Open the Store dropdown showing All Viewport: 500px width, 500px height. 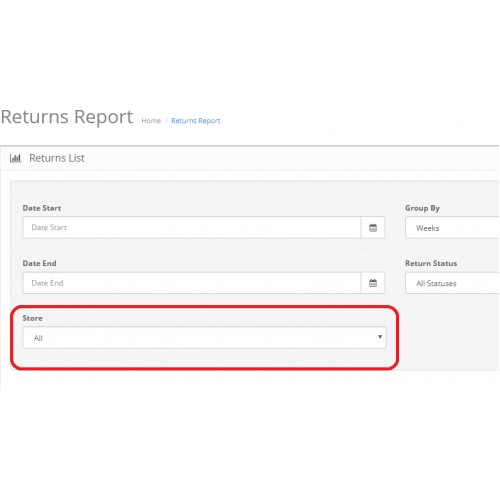204,338
